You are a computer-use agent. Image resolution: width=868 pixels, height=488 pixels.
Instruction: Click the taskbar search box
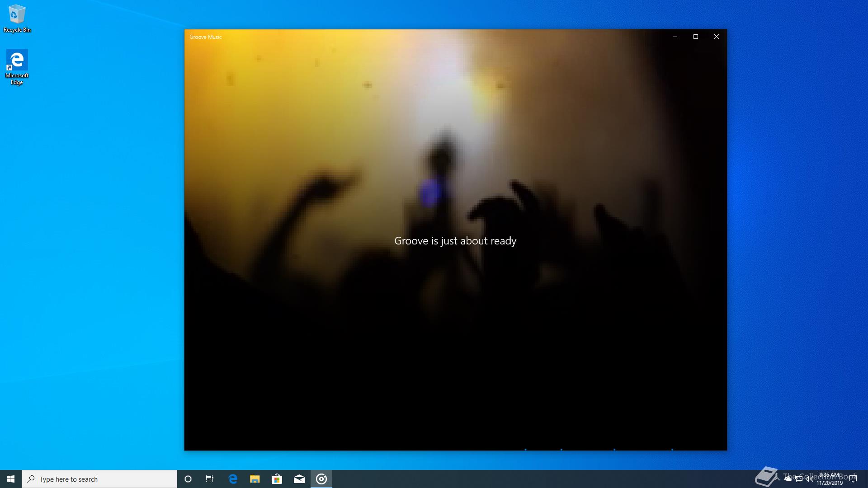point(99,479)
